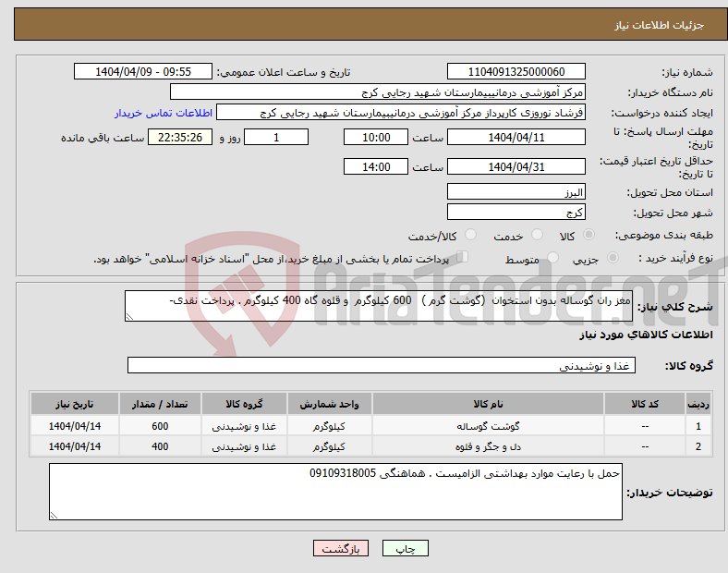This screenshot has width=728, height=573.
Task: Click the price validity date 1404/04/31
Action: coord(516,166)
